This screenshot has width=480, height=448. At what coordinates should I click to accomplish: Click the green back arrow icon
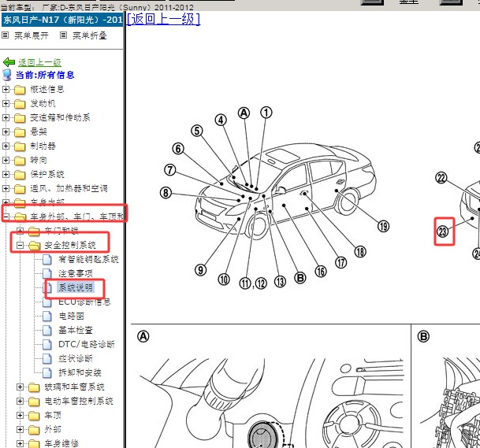[9, 62]
